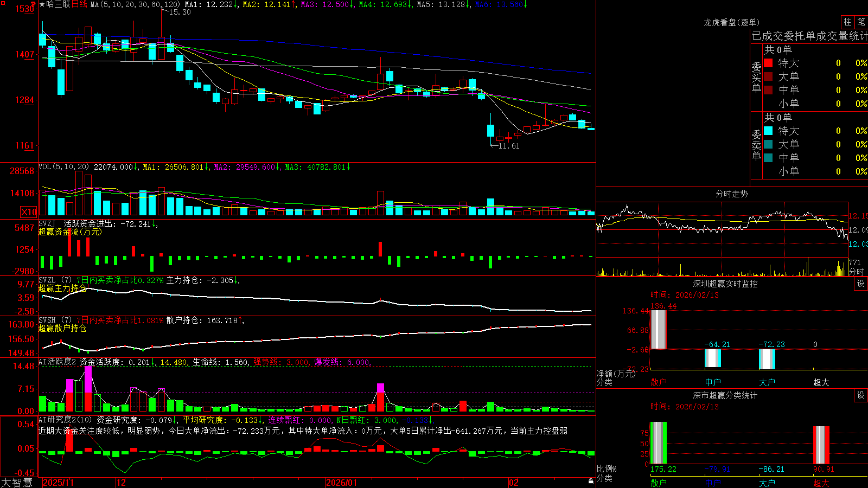Click the 2026/01 timeline marker

341,483
